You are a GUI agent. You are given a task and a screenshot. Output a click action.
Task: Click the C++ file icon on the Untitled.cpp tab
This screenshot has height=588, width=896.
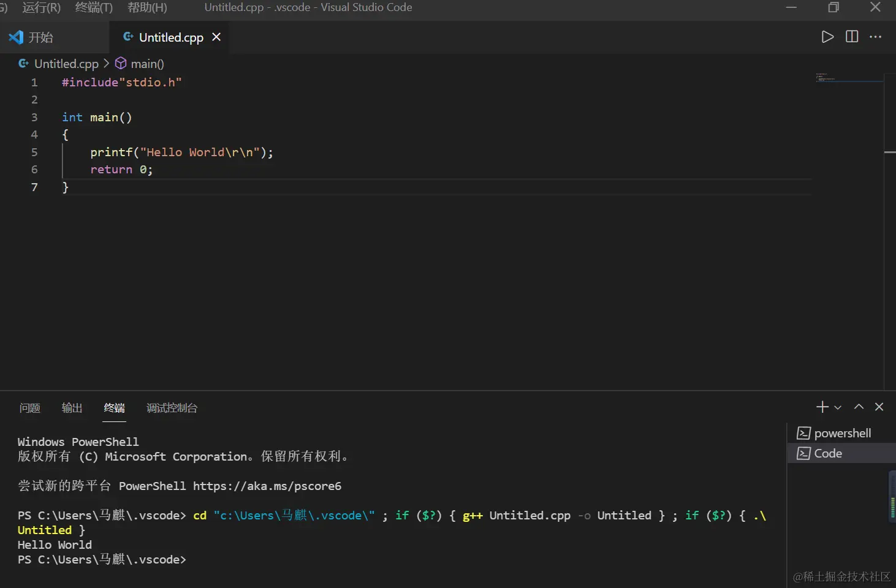[128, 37]
